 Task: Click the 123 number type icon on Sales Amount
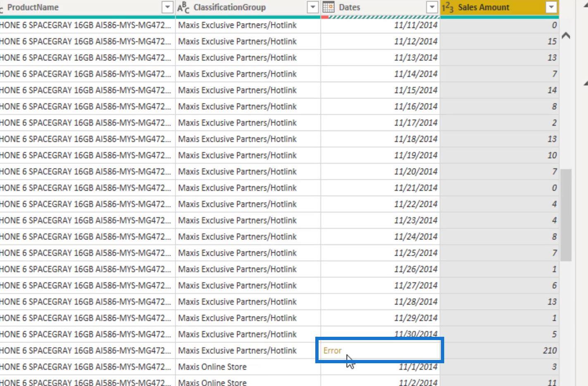[448, 7]
